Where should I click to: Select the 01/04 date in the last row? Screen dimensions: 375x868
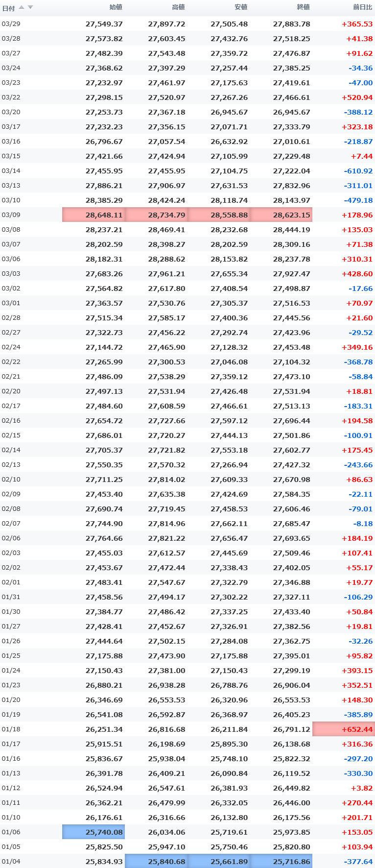point(11,862)
